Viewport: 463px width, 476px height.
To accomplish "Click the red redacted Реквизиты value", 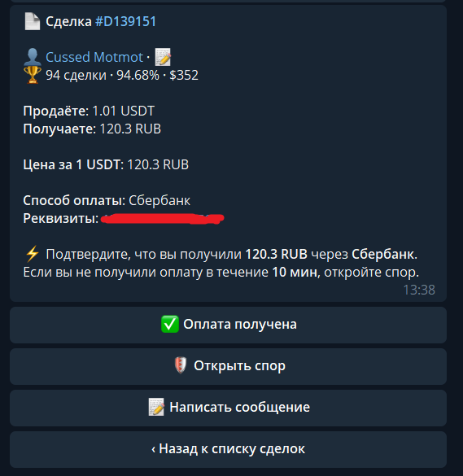I will 162,219.
